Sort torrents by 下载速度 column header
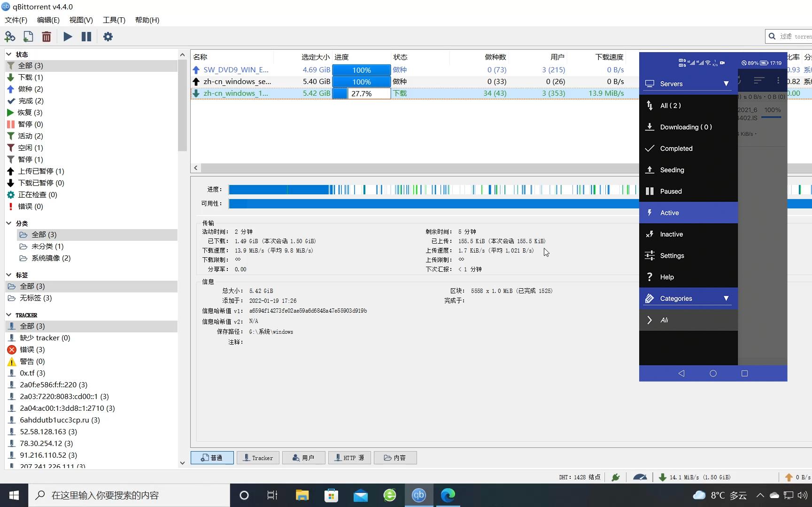This screenshot has height=507, width=812. coord(597,57)
